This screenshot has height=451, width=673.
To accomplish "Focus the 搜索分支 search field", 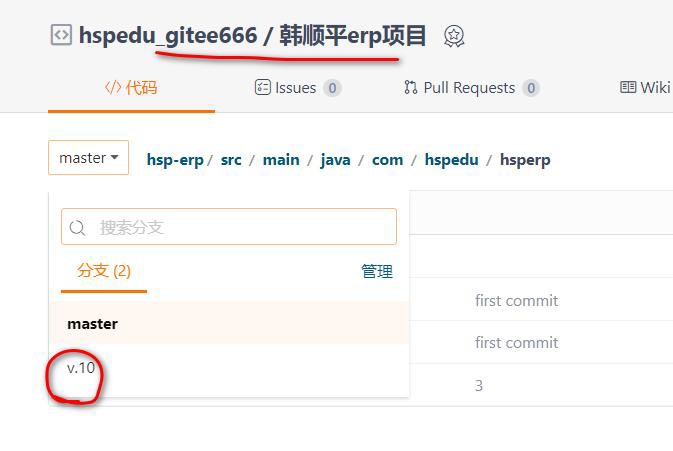I will pyautogui.click(x=240, y=227).
